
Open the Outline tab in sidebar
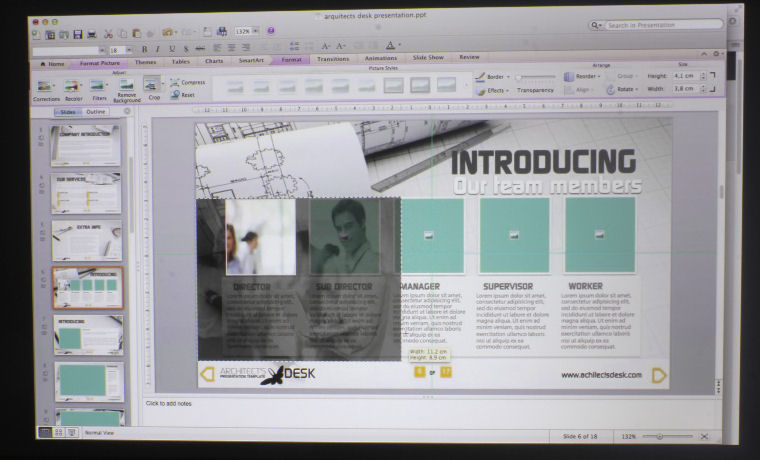tap(96, 112)
